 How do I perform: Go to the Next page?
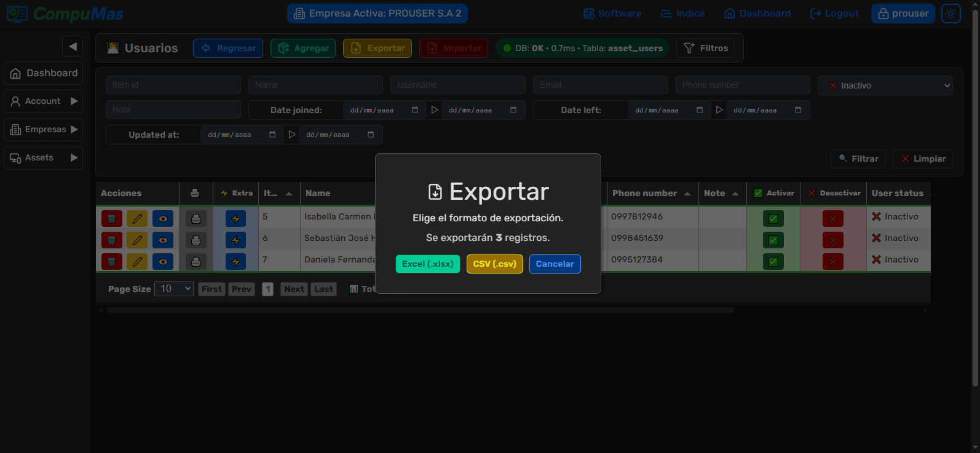click(x=294, y=289)
